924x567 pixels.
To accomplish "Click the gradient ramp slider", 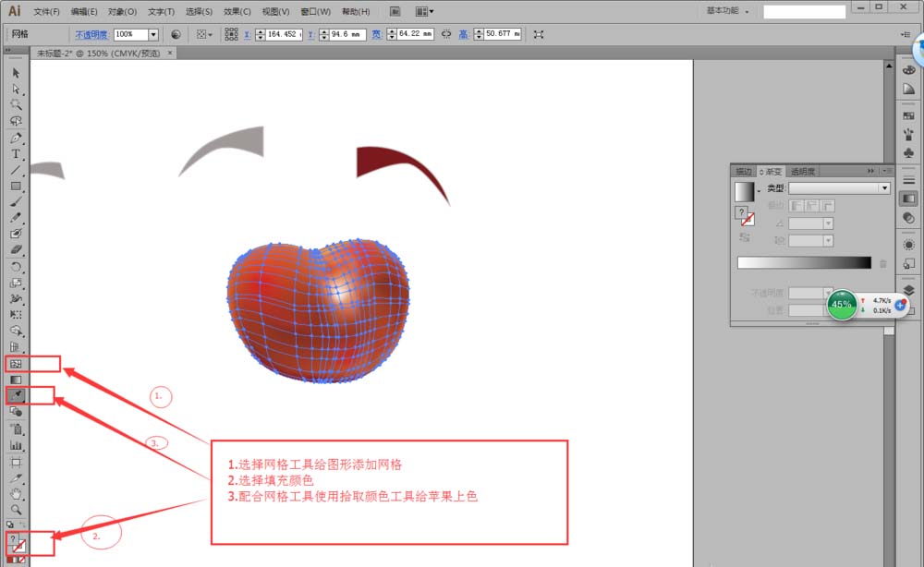I will pos(804,261).
